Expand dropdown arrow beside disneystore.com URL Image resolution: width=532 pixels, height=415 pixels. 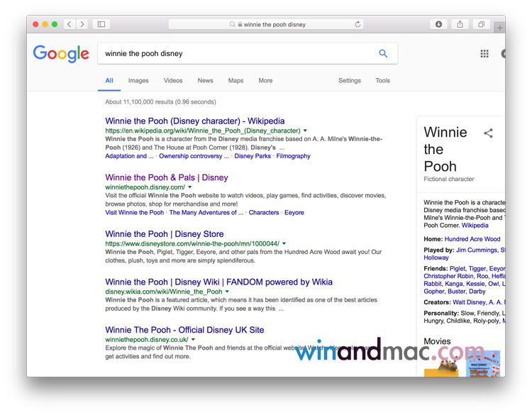point(284,243)
